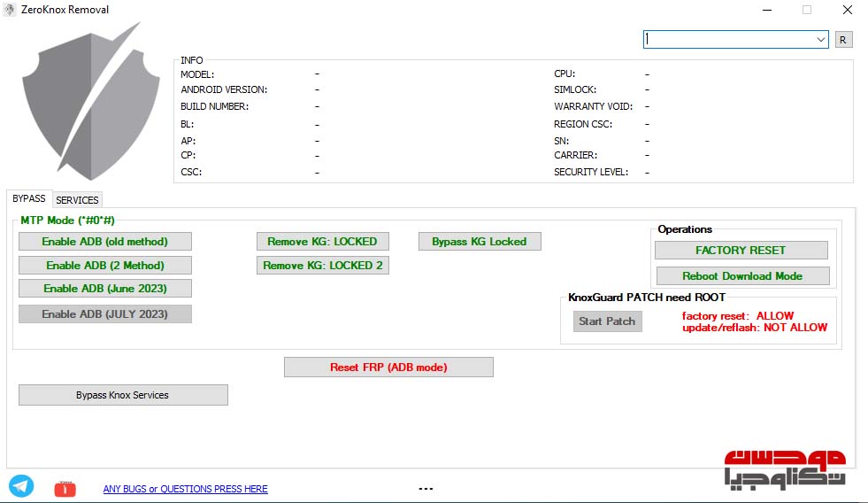The width and height of the screenshot is (868, 503).
Task: Refresh devices with the R button
Action: point(843,40)
